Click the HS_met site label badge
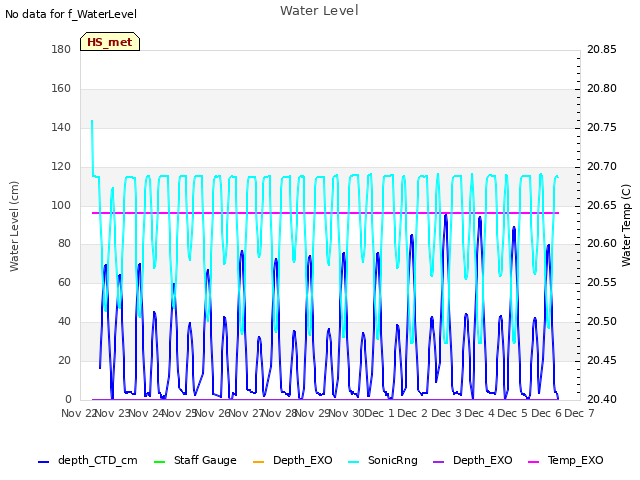The height and width of the screenshot is (480, 640). coord(110,42)
